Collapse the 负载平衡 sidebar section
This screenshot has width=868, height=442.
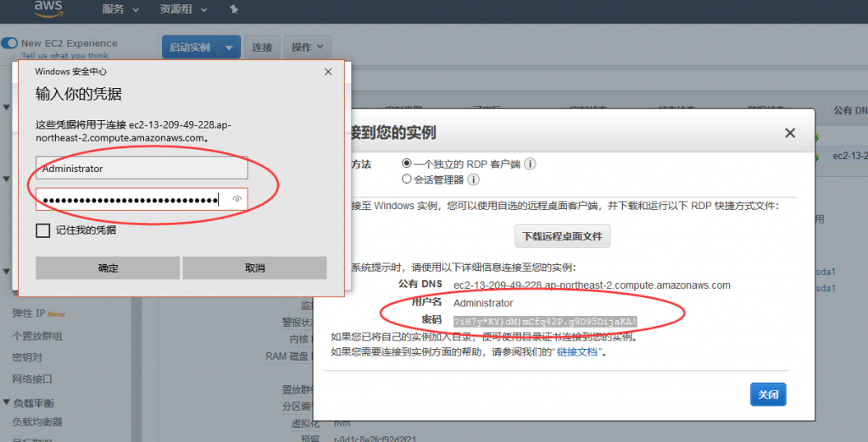click(x=7, y=403)
